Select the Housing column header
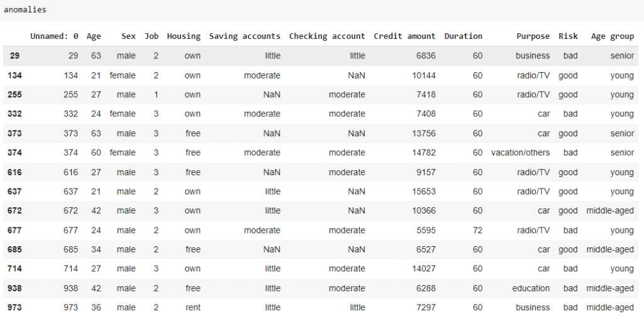Screen dimensions: 644x319 (184, 36)
